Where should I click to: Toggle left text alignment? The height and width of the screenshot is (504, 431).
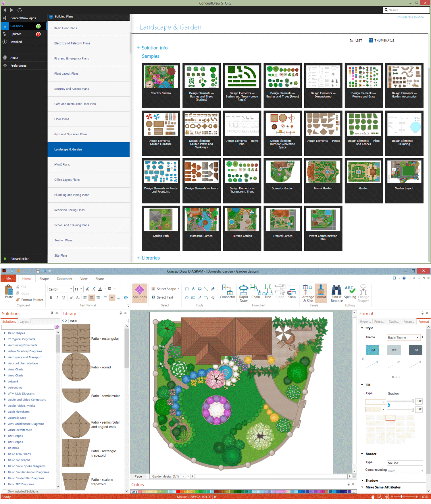[85, 298]
